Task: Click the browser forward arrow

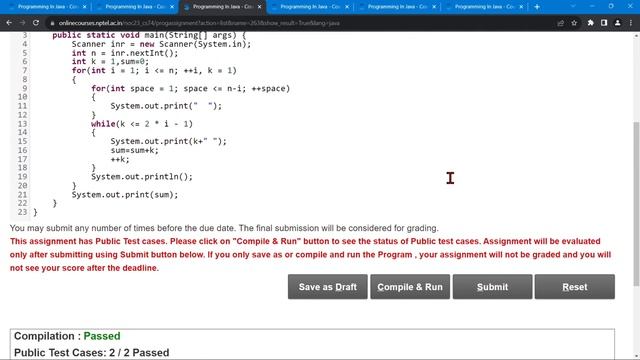Action: pyautogui.click(x=22, y=23)
